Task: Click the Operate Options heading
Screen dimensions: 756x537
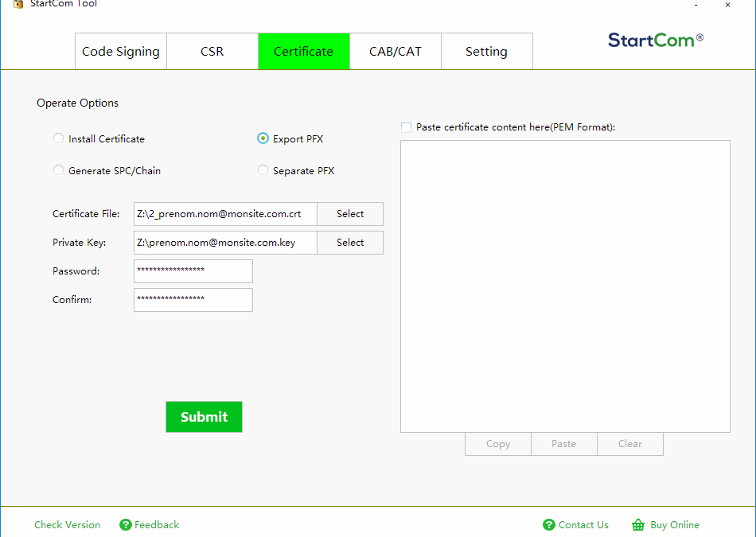Action: pos(78,103)
